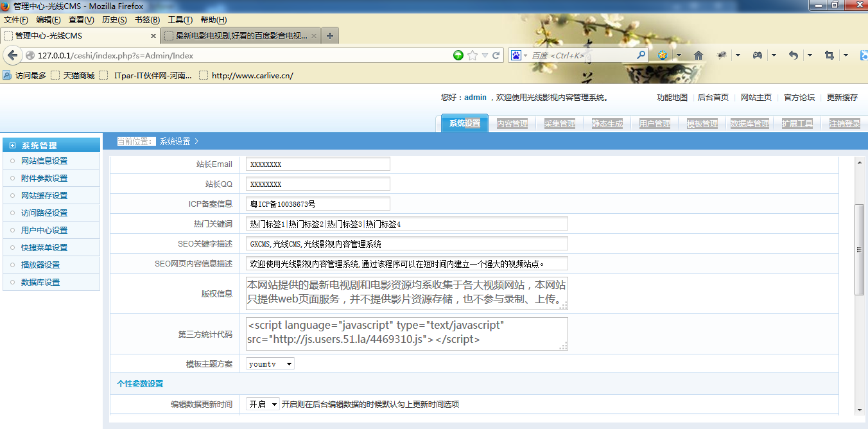The image size is (868, 436).
Task: Open new tab with plus button
Action: [x=330, y=36]
